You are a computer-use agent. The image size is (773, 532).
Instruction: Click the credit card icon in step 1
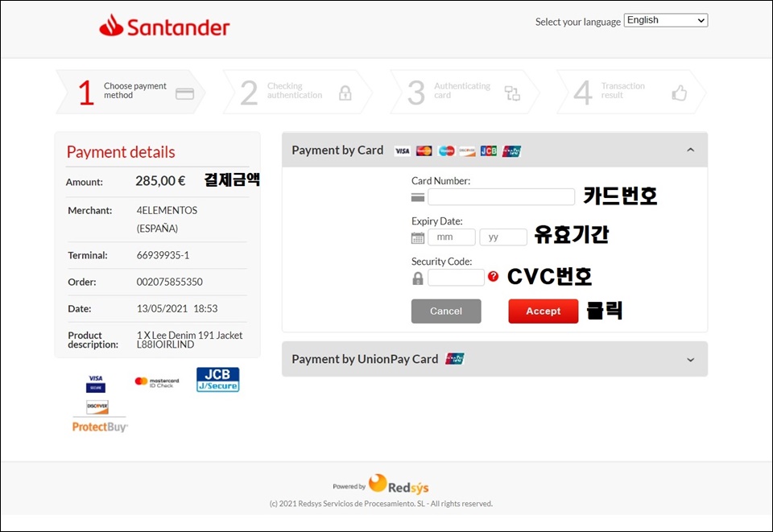(185, 93)
